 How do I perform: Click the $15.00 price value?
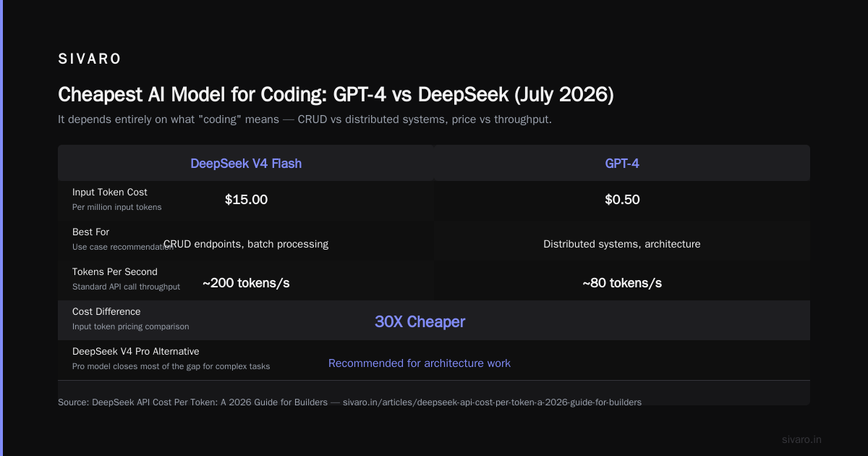tap(246, 200)
